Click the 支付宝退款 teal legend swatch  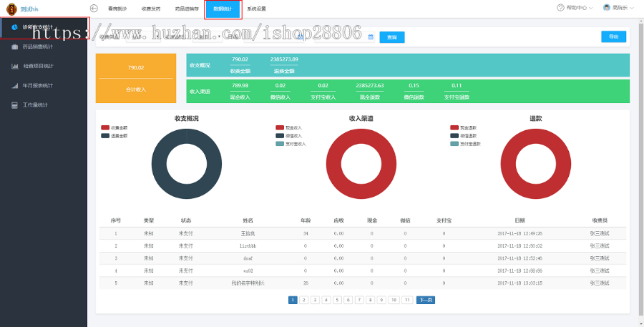[454, 144]
